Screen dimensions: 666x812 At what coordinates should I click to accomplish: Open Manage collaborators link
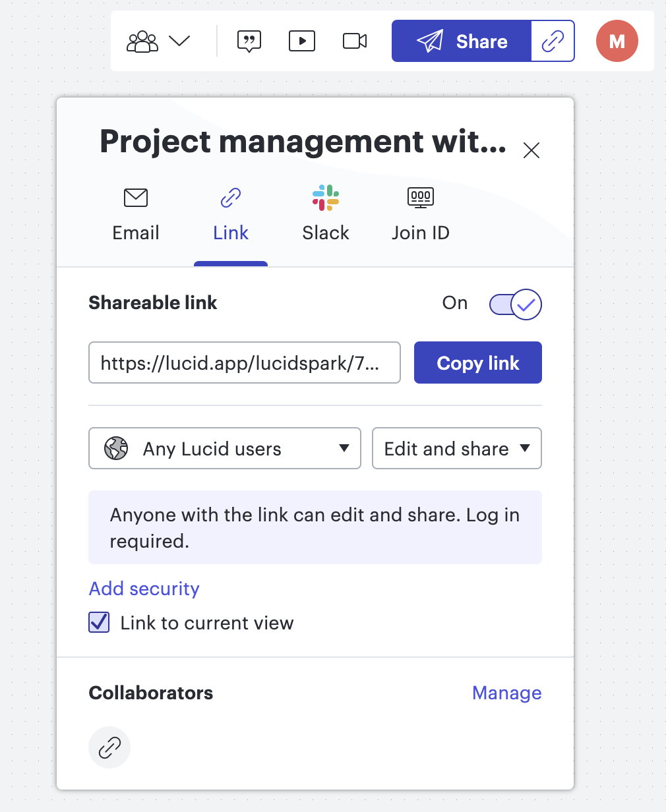(x=506, y=693)
